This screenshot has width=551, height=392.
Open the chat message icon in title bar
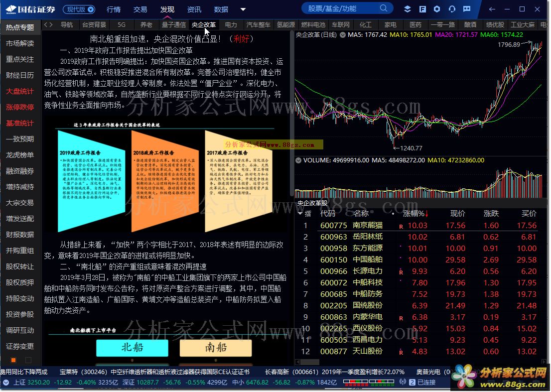(x=467, y=9)
